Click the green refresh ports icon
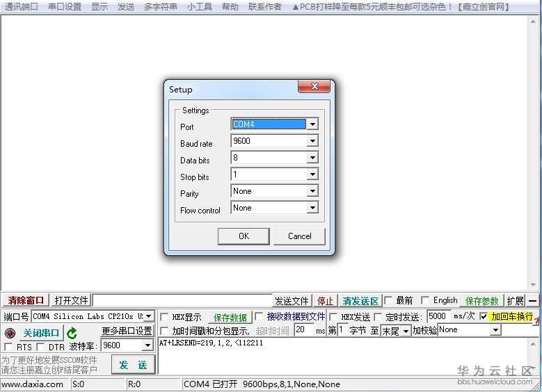This screenshot has height=392, width=542. (72, 334)
